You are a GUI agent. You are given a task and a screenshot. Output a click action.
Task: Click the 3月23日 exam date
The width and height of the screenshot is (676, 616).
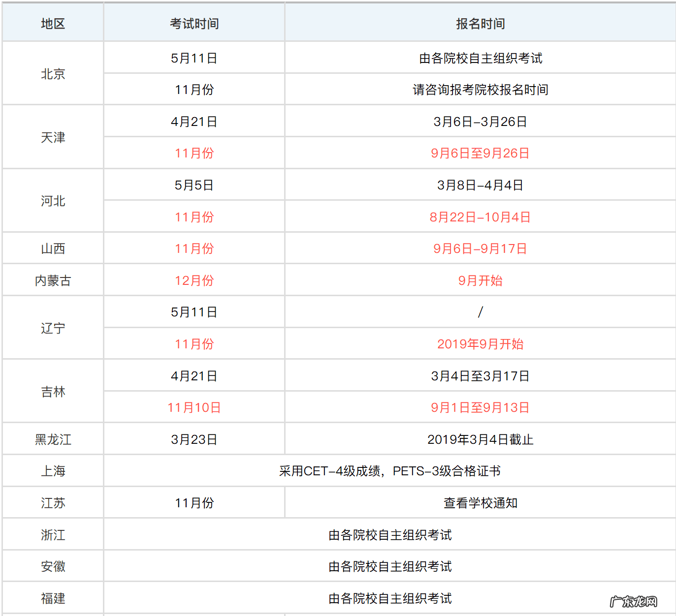coord(194,439)
